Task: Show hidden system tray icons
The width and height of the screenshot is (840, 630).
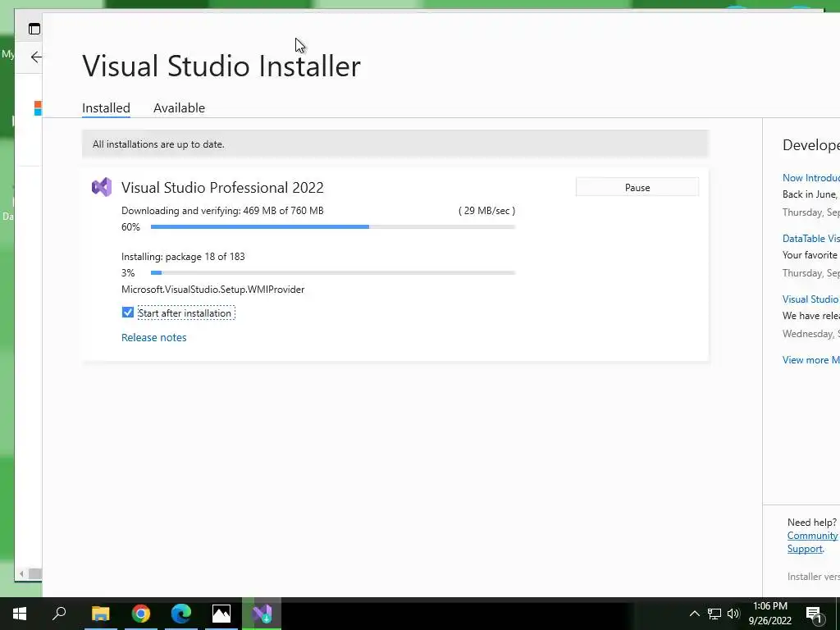Action: pyautogui.click(x=694, y=614)
